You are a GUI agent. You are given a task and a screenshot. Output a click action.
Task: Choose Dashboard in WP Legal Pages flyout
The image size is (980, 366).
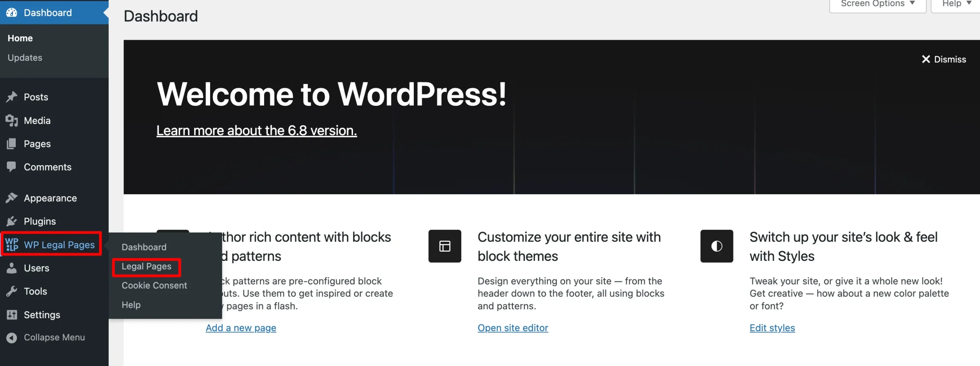click(144, 247)
